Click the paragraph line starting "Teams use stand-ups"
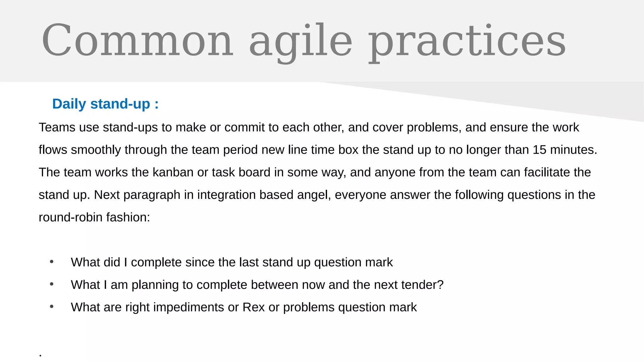This screenshot has width=644, height=362. (x=308, y=128)
